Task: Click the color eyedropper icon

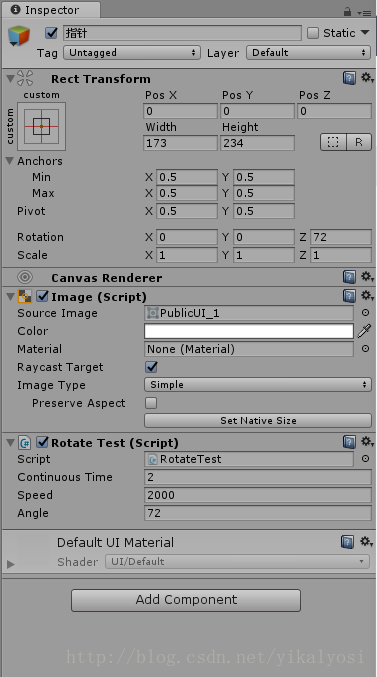Action: point(364,331)
